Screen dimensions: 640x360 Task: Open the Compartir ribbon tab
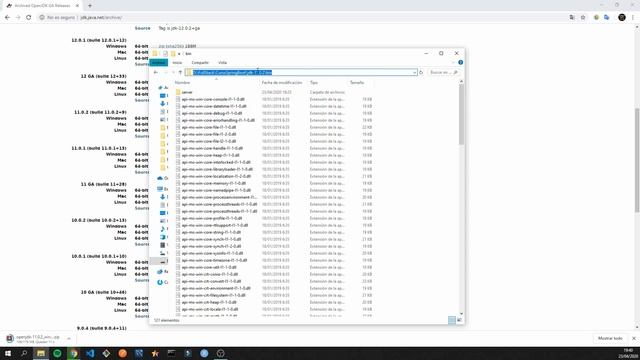tap(200, 62)
